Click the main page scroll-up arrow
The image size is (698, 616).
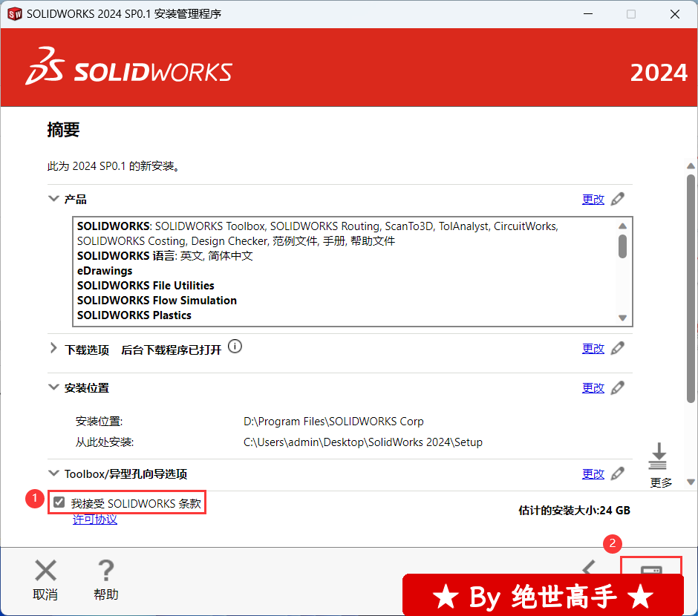pyautogui.click(x=691, y=166)
